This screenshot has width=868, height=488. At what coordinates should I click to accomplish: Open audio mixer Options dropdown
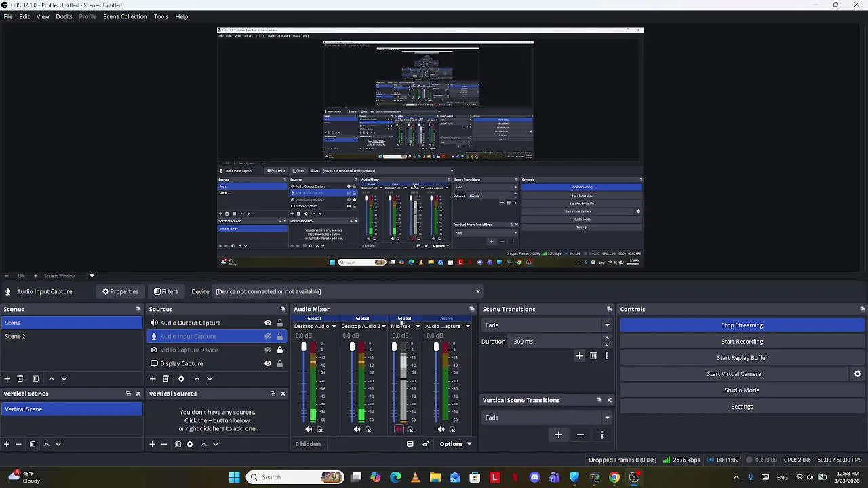pos(455,444)
